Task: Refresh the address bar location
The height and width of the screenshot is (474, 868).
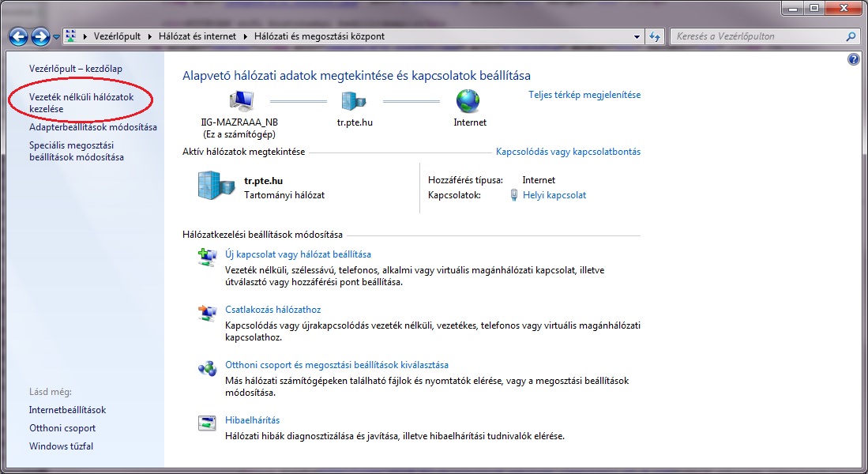Action: coord(655,36)
